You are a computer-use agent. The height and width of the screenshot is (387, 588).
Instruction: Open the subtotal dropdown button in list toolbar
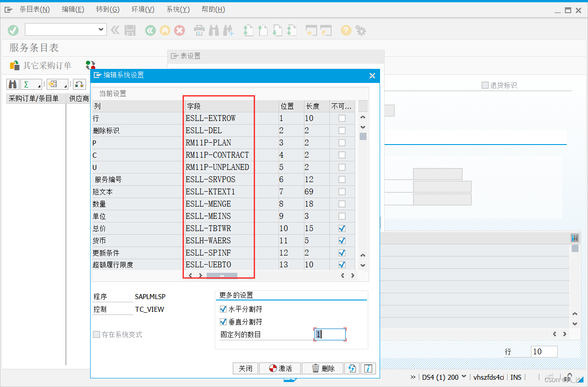pyautogui.click(x=58, y=84)
